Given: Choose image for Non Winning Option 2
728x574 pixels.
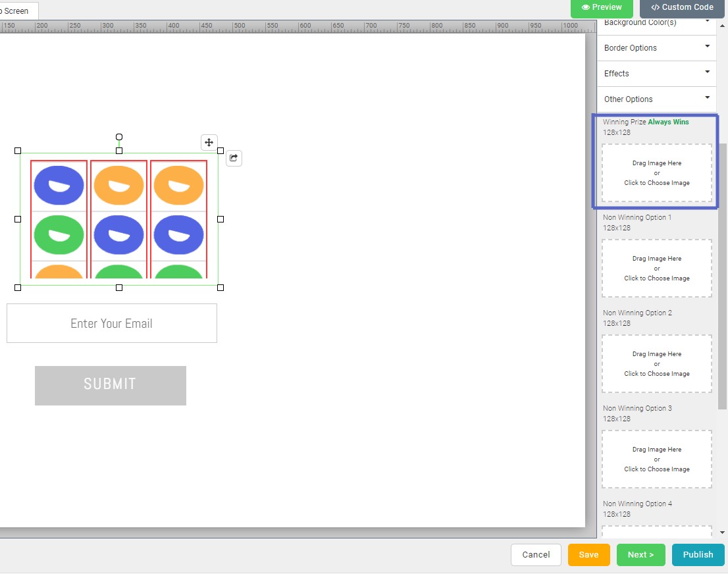Looking at the screenshot, I should pos(656,364).
